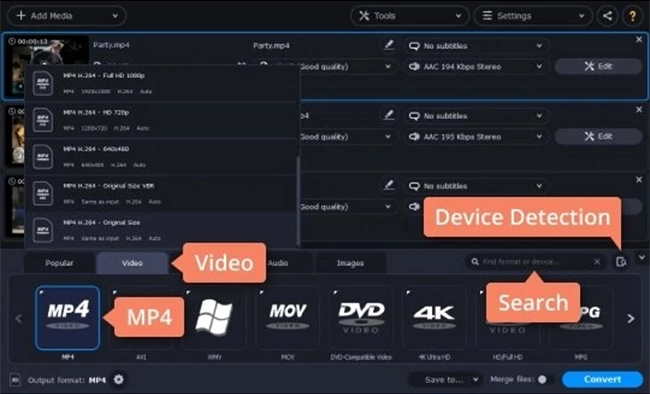Select the DVD-Compatible Video format icon

[361, 318]
